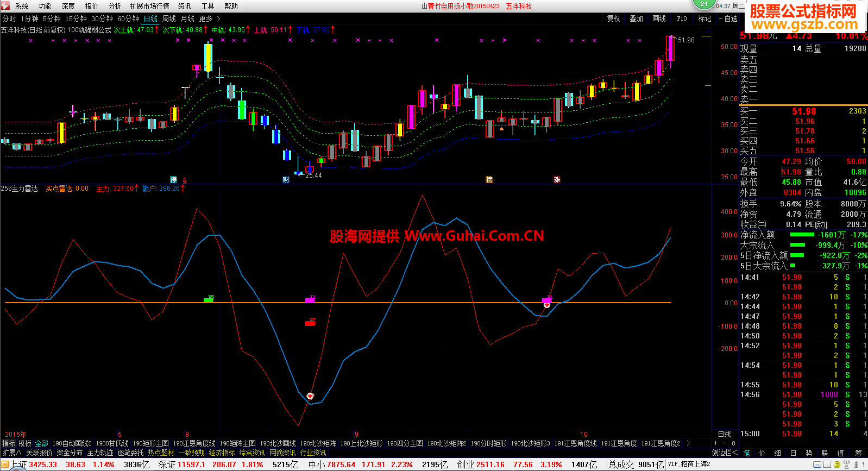Select the 月线 period tab

tap(187, 18)
